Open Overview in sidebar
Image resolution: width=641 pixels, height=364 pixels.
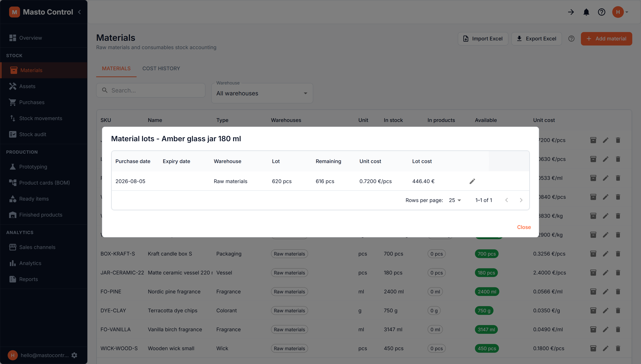point(44,38)
